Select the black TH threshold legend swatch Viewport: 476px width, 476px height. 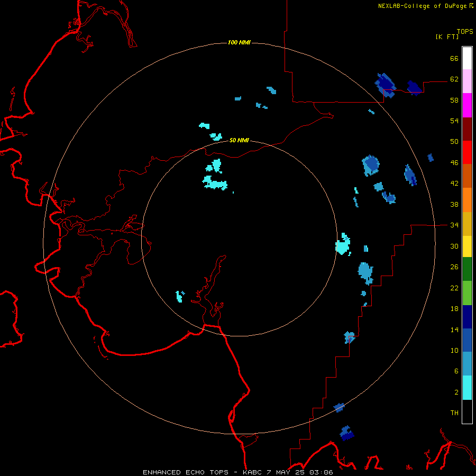click(467, 411)
